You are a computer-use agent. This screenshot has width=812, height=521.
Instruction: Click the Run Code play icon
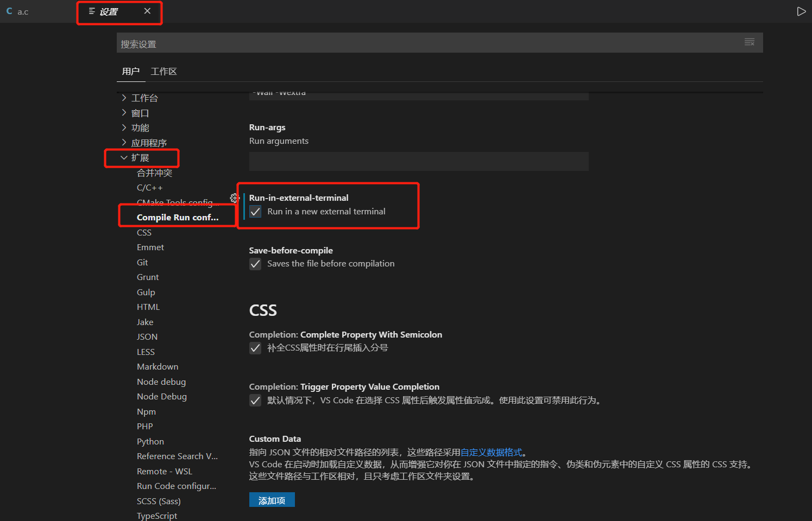click(x=802, y=11)
